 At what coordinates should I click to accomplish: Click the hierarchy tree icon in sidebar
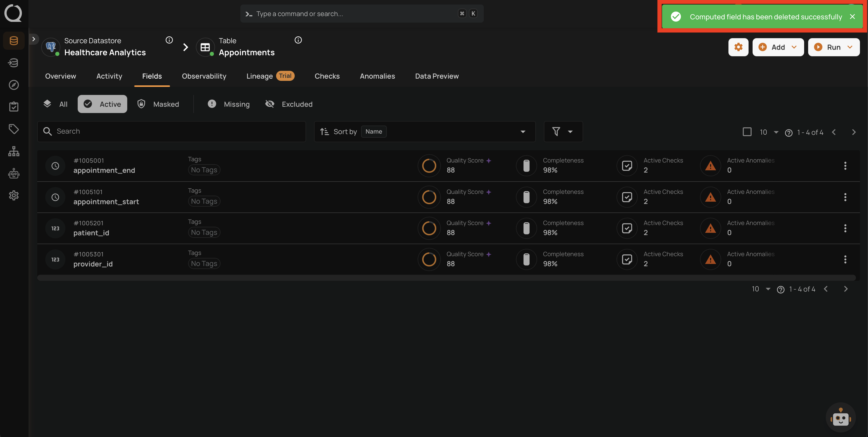[14, 151]
